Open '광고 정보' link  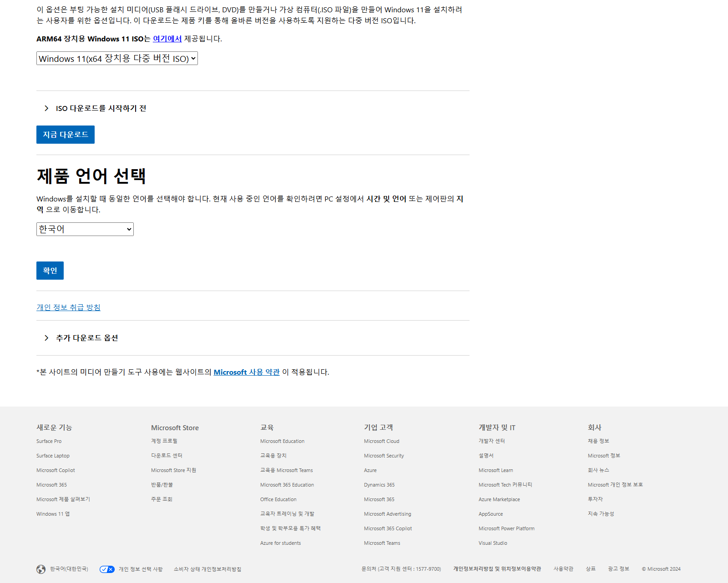618,569
